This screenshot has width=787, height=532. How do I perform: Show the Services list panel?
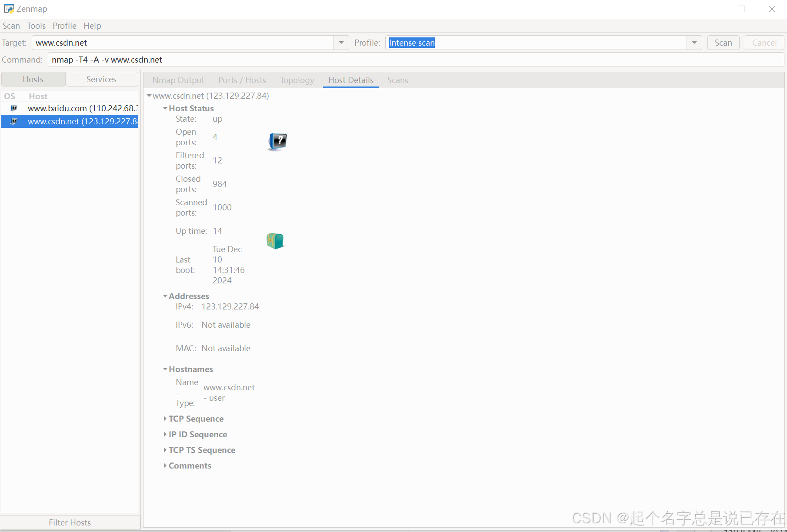coord(101,79)
